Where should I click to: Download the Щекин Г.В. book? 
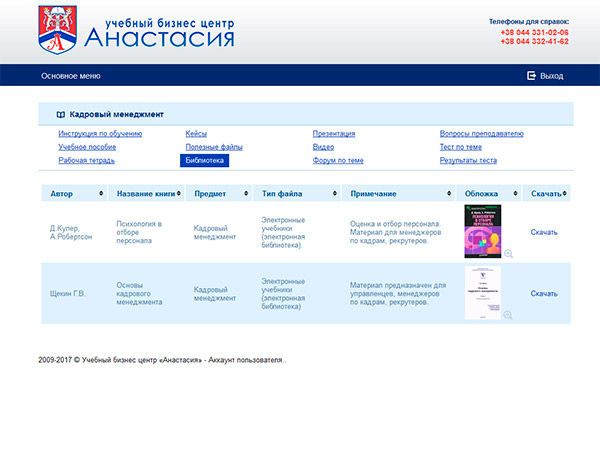click(x=544, y=293)
